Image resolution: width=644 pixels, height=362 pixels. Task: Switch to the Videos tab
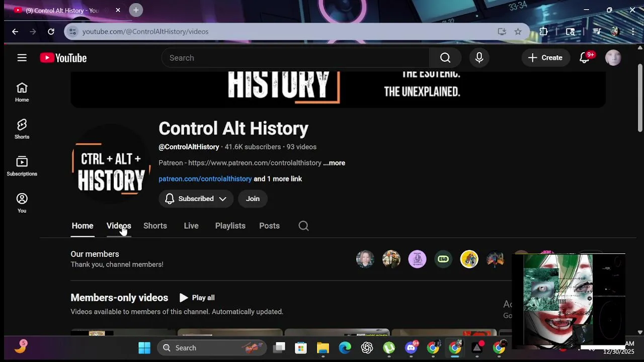click(x=119, y=226)
